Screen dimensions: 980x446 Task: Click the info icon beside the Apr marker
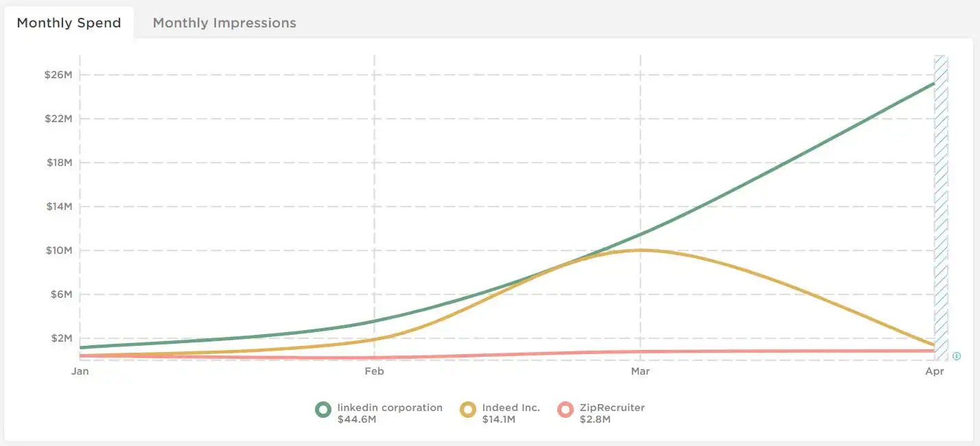coord(957,356)
